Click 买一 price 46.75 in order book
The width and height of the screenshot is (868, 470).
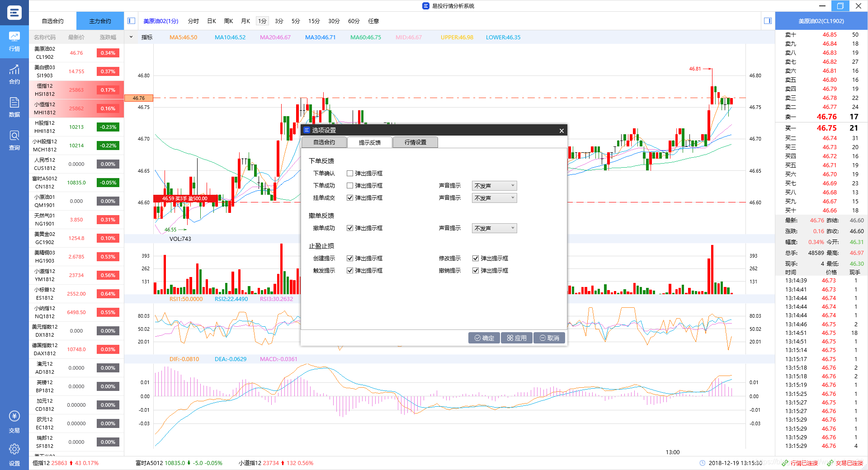point(826,128)
